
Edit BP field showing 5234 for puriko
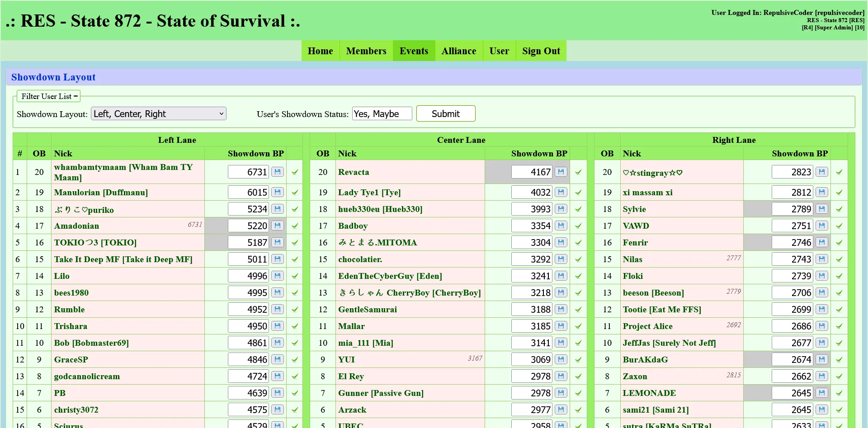click(248, 209)
